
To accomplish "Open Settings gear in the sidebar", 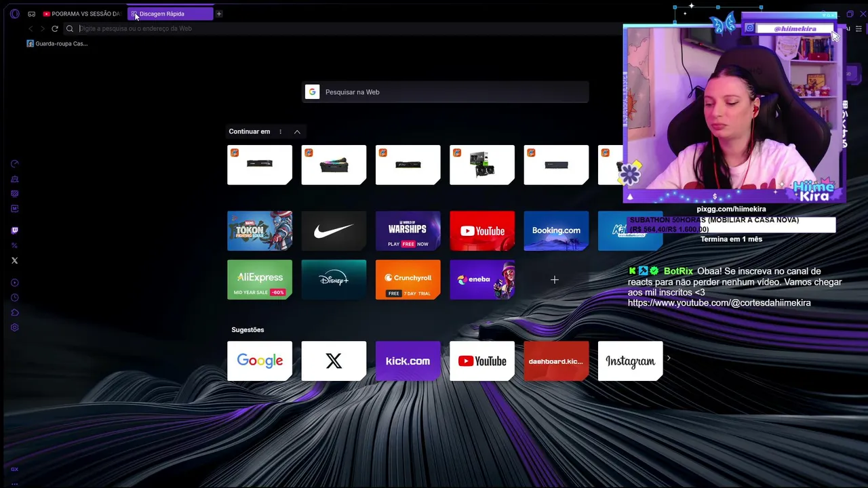I will (x=14, y=327).
